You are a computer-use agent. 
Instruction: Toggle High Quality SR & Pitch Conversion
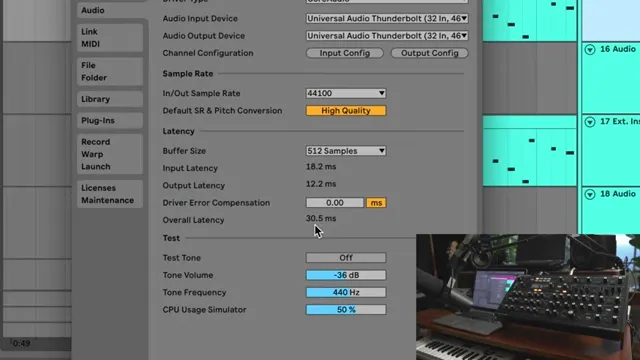(346, 111)
